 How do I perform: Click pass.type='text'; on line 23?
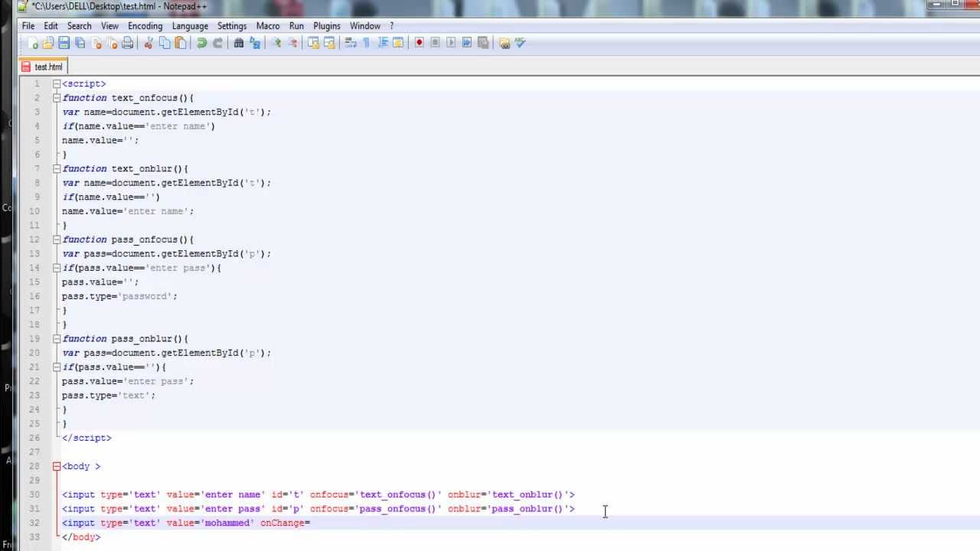[109, 396]
